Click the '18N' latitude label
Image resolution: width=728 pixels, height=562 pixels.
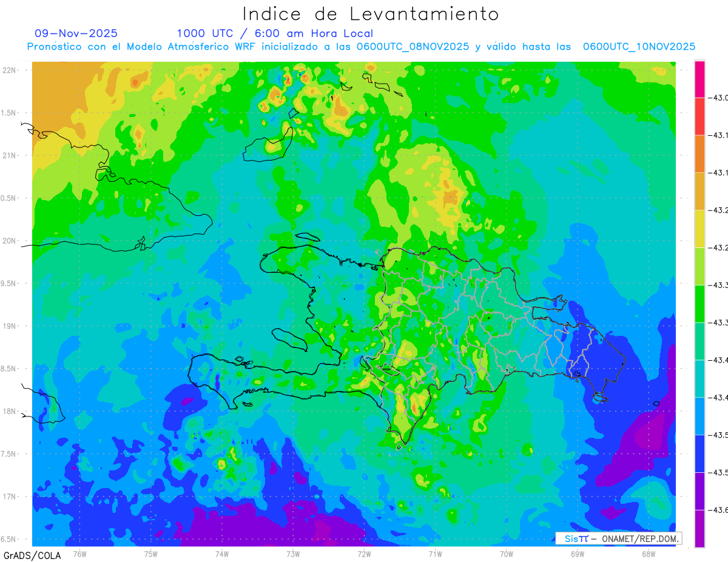[x=9, y=411]
